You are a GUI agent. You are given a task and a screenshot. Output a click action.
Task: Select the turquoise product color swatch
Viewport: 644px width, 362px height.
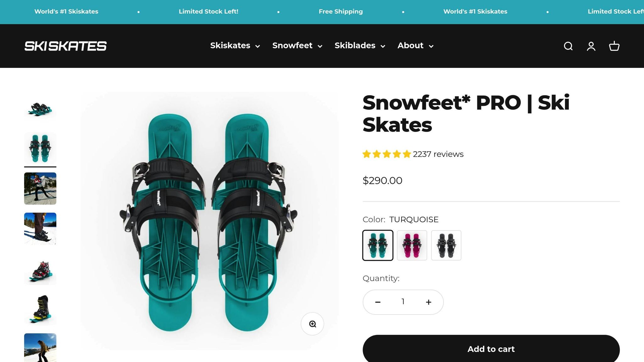(378, 245)
